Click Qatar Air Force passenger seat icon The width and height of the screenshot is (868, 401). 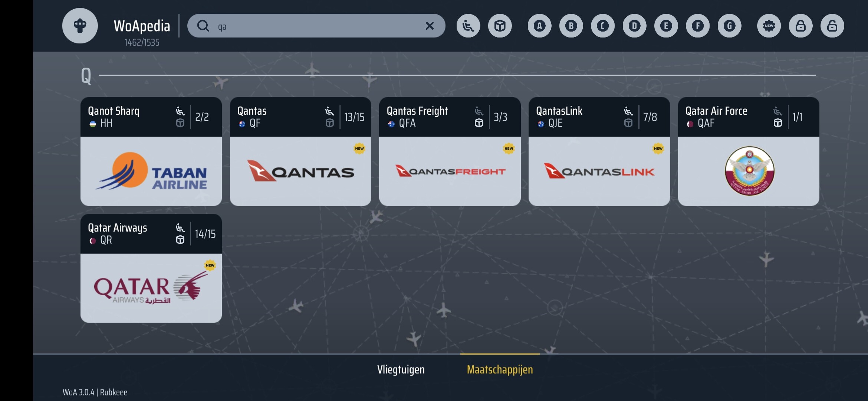pos(778,111)
